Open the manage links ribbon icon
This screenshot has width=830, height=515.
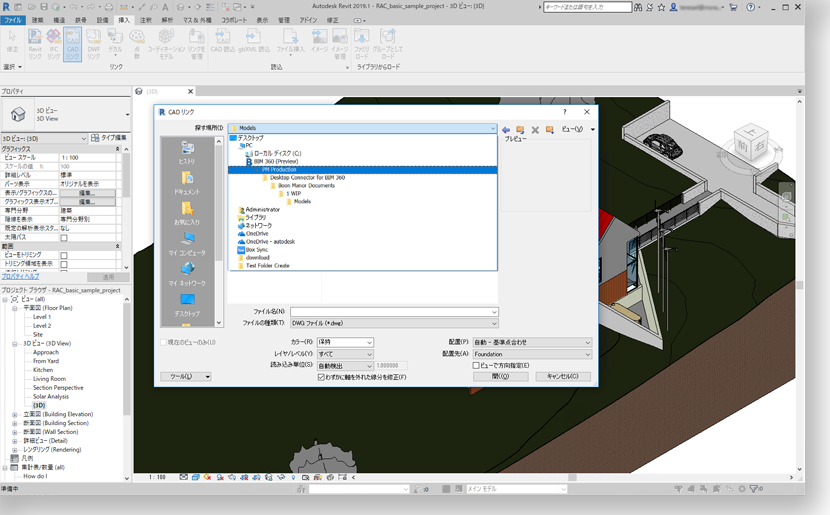point(196,44)
